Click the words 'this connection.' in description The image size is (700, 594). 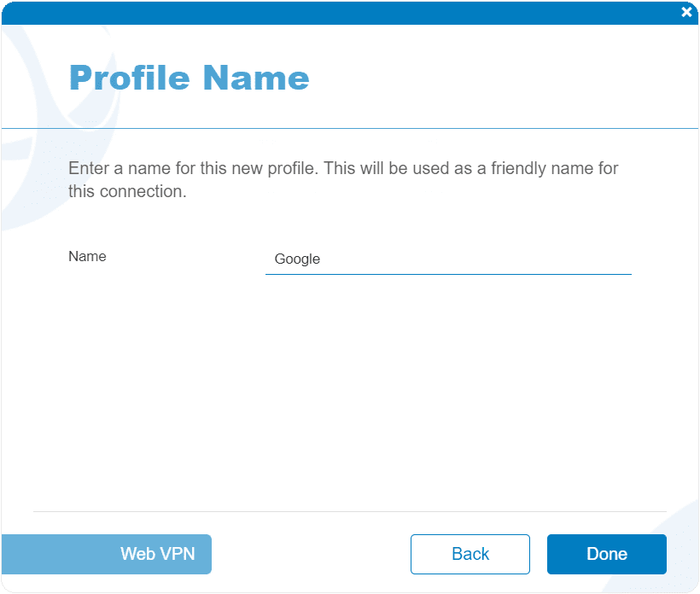click(x=127, y=191)
